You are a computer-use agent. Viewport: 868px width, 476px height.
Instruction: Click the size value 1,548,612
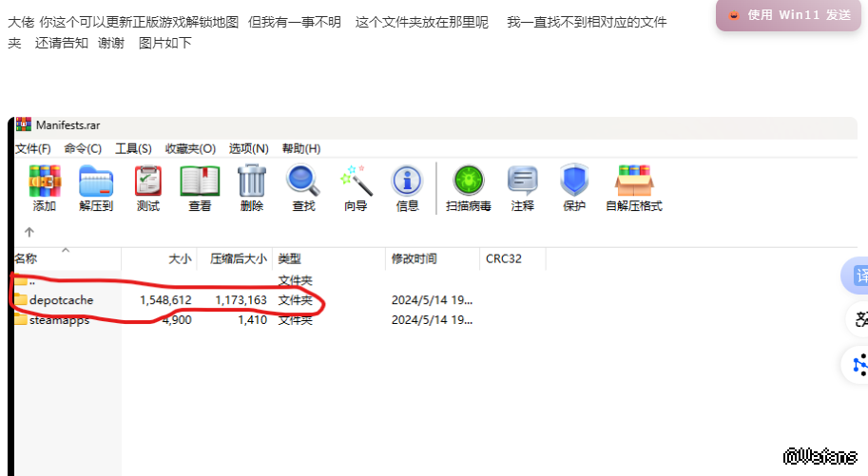tap(165, 300)
